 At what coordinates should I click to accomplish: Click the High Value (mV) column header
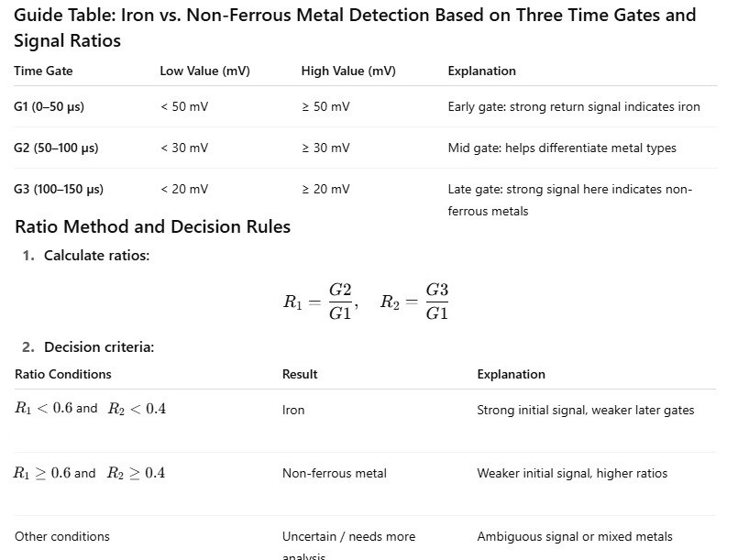pos(348,71)
